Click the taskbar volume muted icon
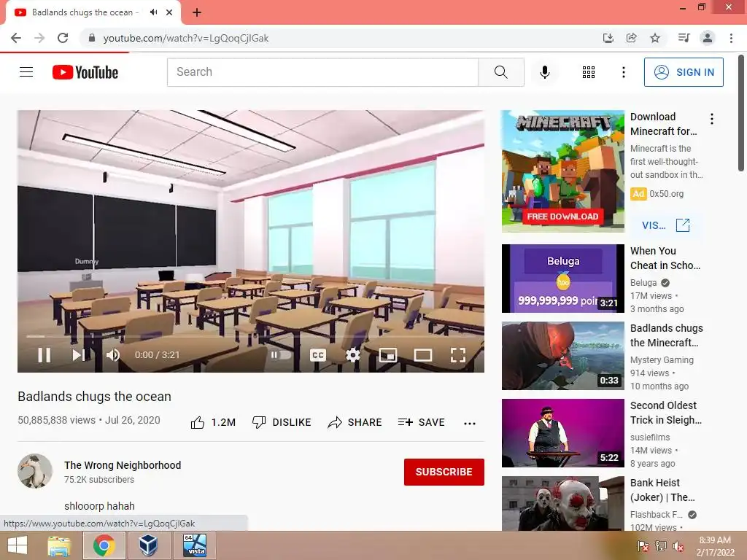This screenshot has width=747, height=560. coord(678,546)
